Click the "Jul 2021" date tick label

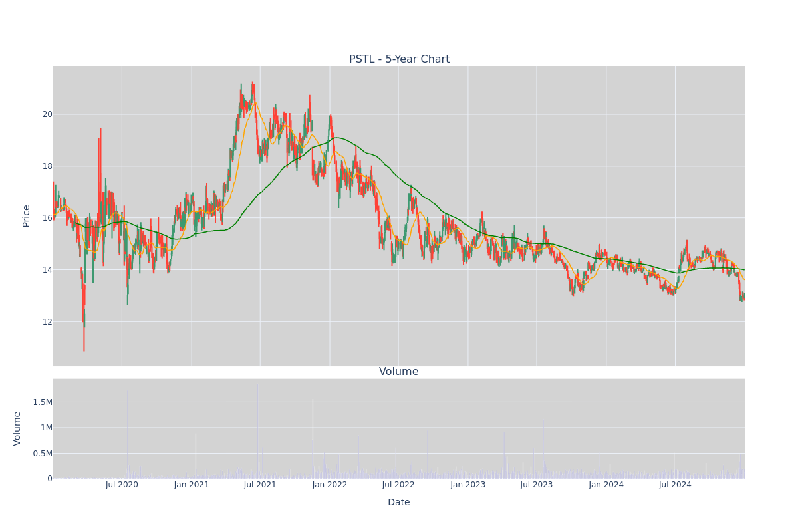[x=260, y=485]
